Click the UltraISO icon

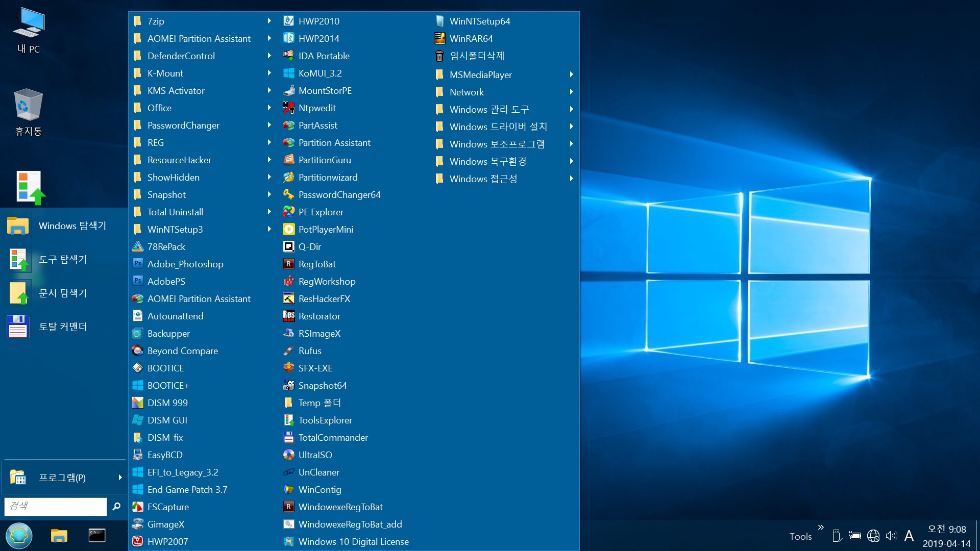click(288, 455)
